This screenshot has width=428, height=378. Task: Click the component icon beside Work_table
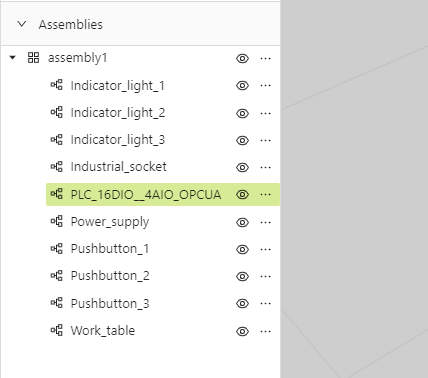pyautogui.click(x=56, y=330)
